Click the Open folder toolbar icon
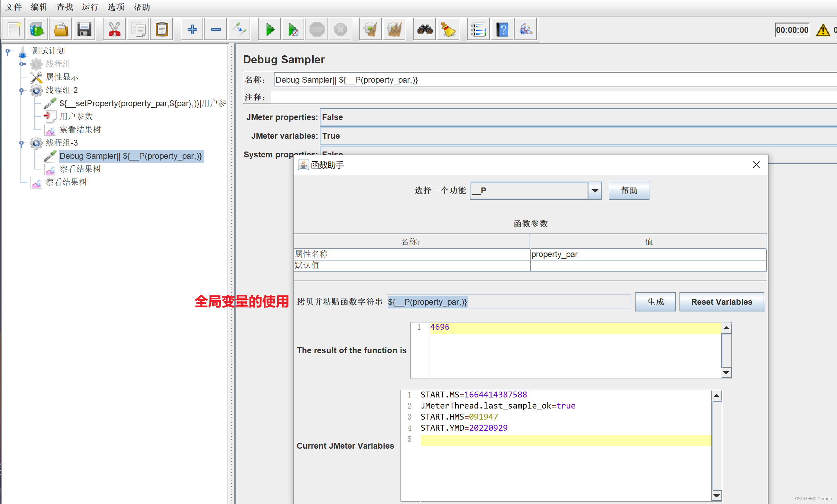 61,30
